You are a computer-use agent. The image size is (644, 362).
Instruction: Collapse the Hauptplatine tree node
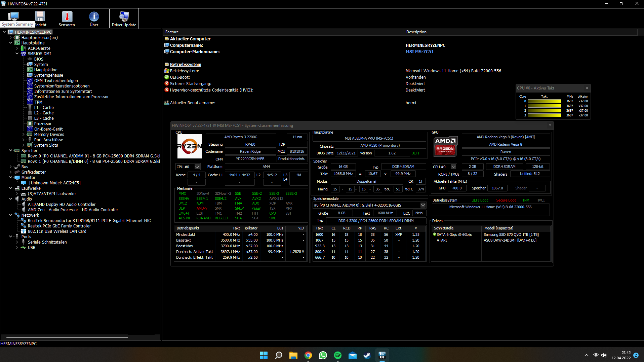[11, 43]
